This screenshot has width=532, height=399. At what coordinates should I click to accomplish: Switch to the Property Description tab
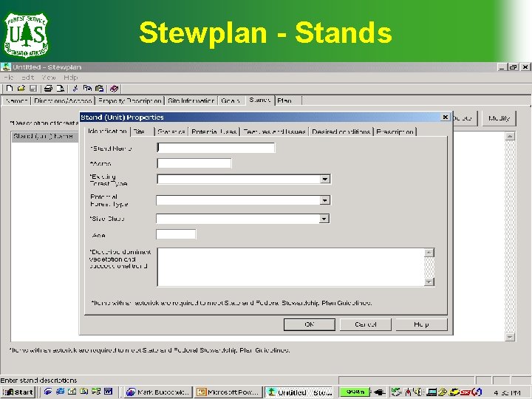click(x=129, y=100)
